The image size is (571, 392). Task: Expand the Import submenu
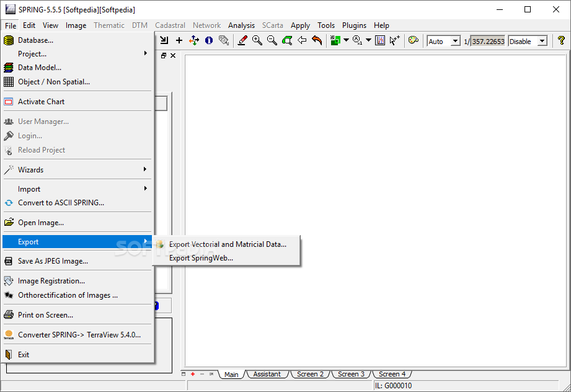click(77, 189)
